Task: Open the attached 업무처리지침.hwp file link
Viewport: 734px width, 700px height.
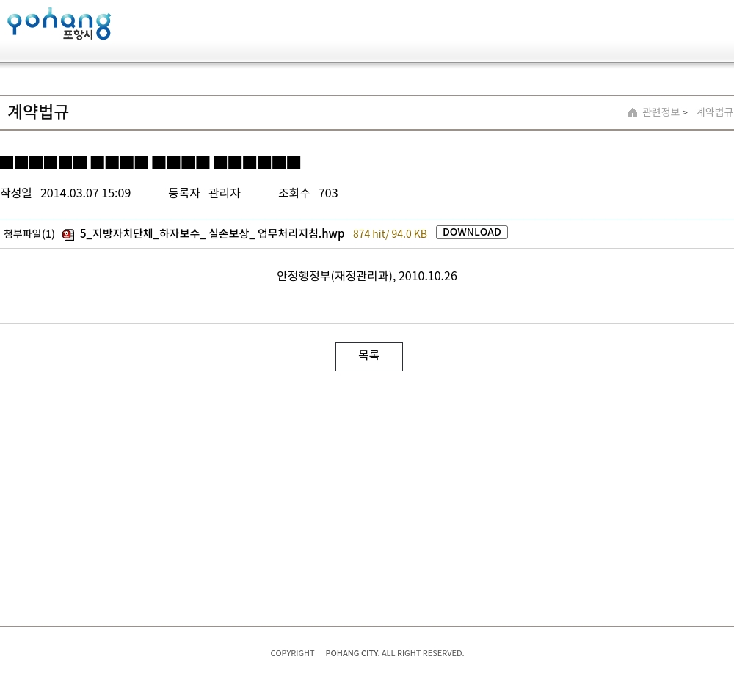Action: [x=211, y=233]
